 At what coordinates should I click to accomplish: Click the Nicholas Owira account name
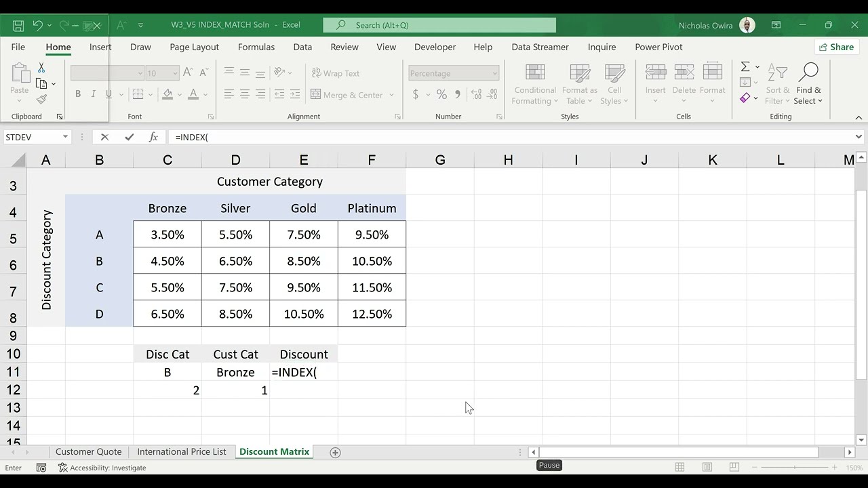click(705, 26)
